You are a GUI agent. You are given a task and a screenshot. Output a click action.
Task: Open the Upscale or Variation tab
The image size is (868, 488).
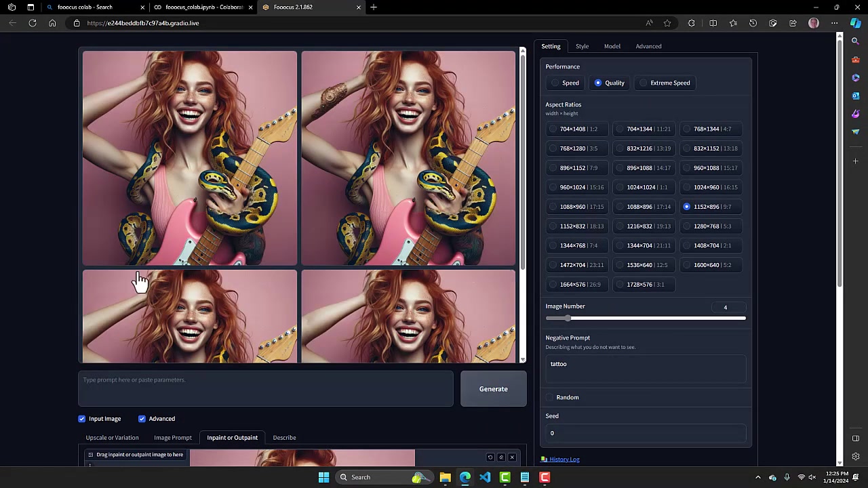click(x=112, y=438)
